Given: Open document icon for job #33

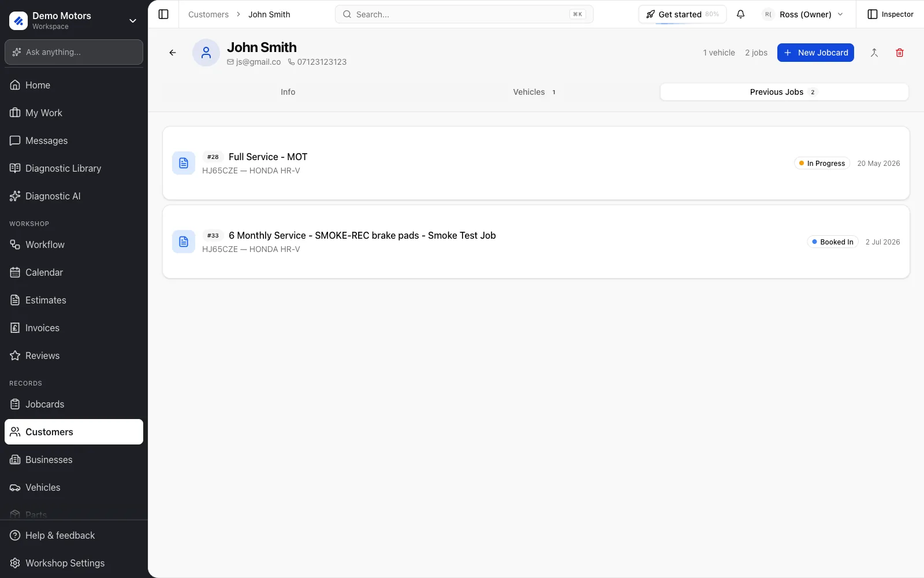Looking at the screenshot, I should tap(184, 242).
